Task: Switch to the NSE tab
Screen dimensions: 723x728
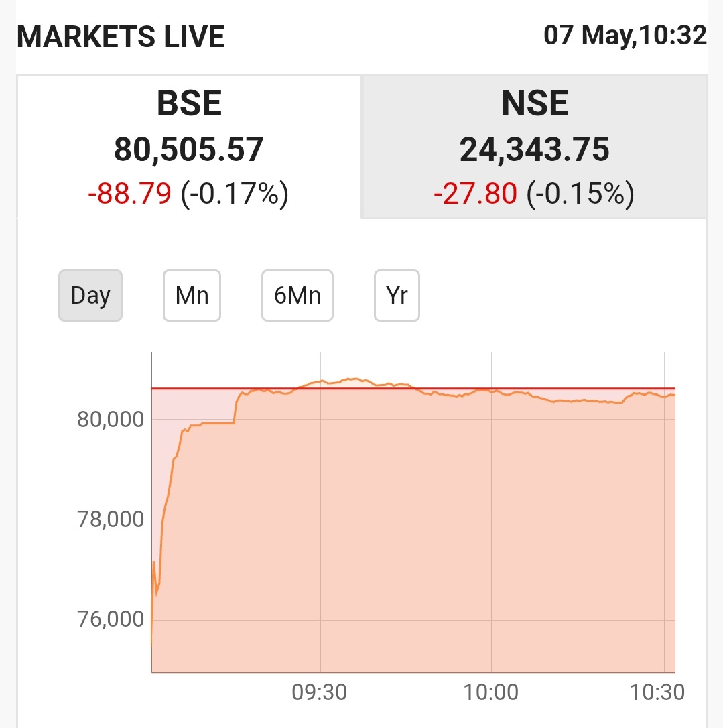Action: [x=534, y=105]
